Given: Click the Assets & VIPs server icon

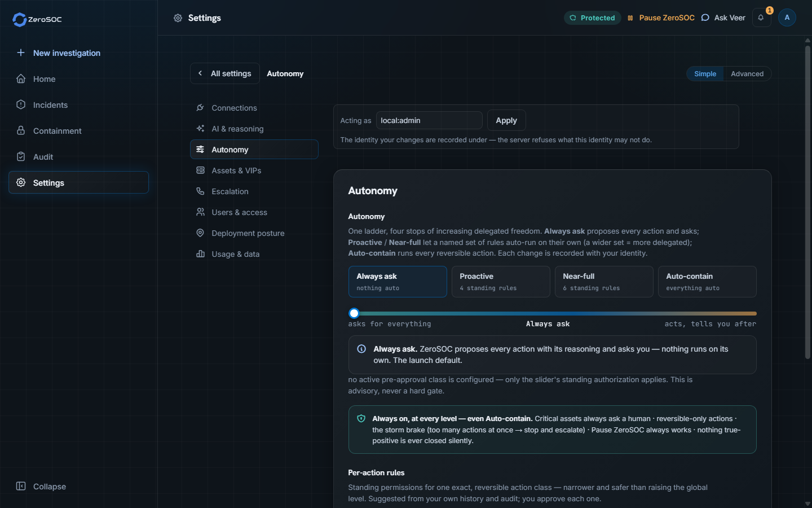Looking at the screenshot, I should [200, 170].
